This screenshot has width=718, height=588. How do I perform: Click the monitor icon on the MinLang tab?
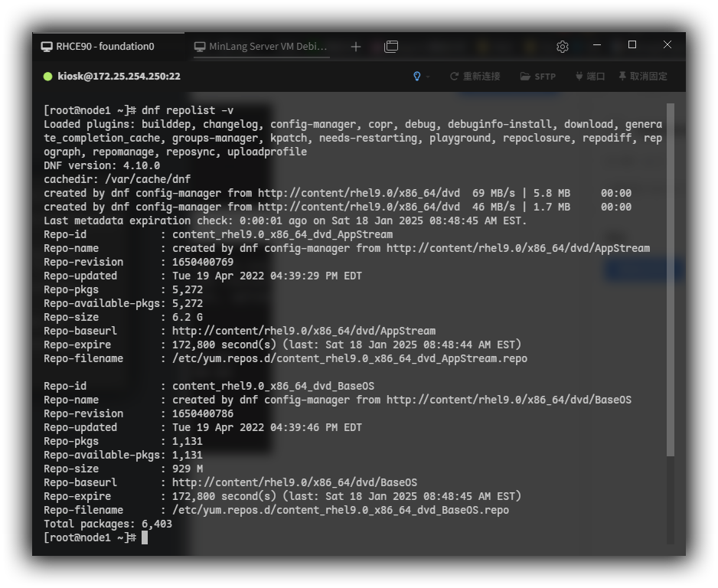tap(200, 47)
